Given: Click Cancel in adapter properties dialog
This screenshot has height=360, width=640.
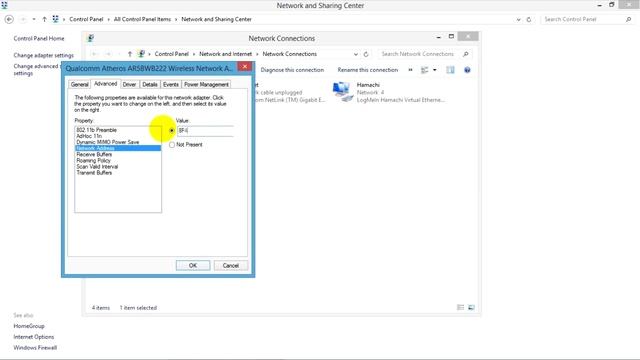Looking at the screenshot, I should tap(231, 265).
